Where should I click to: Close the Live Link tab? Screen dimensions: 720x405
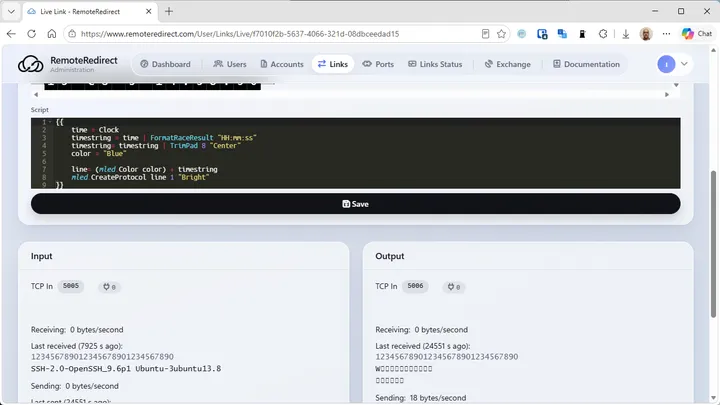(148, 11)
